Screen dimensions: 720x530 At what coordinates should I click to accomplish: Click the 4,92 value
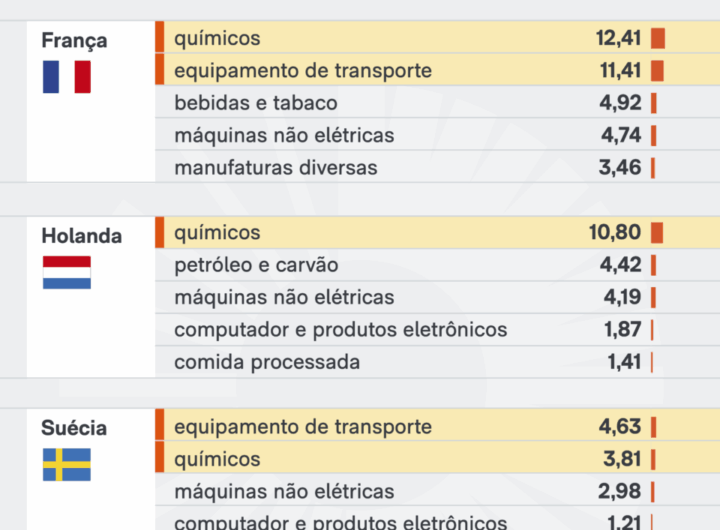(x=621, y=103)
